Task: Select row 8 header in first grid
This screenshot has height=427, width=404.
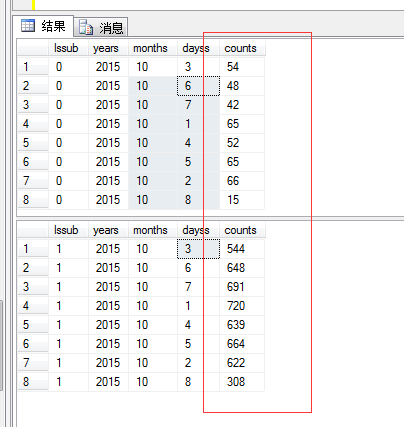Action: click(33, 200)
